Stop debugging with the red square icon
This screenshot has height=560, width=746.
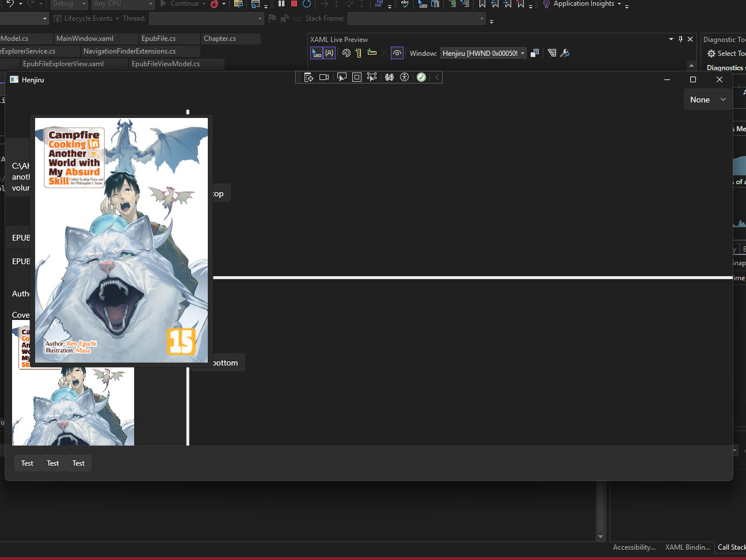[294, 3]
